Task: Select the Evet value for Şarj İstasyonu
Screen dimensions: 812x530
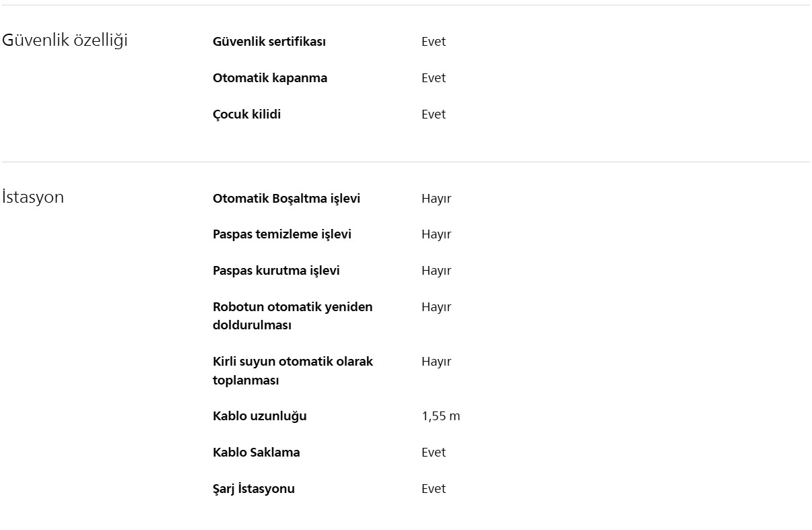Action: (x=434, y=489)
